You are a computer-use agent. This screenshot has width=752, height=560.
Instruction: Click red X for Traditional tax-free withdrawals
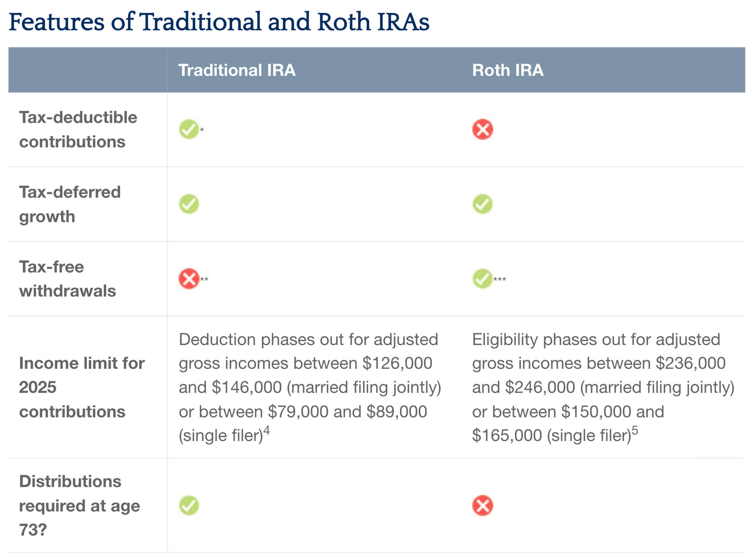click(x=189, y=279)
